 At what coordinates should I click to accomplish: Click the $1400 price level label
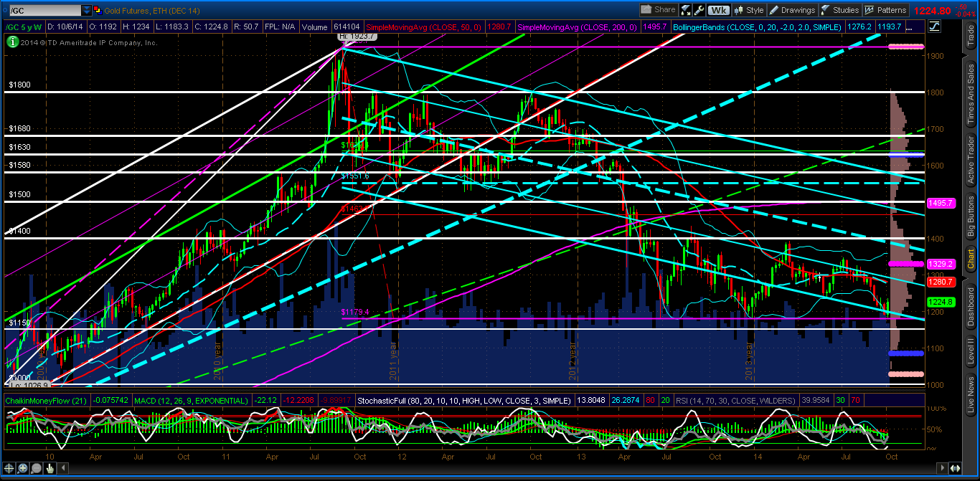point(19,231)
